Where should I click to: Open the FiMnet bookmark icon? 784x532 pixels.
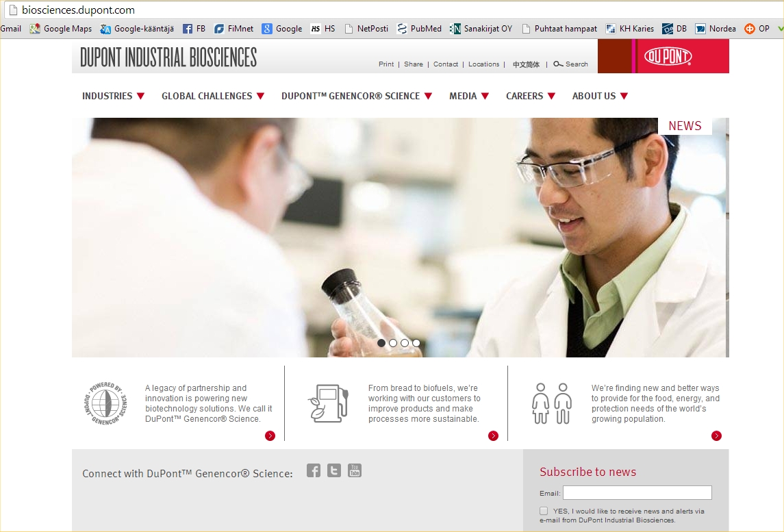click(x=219, y=29)
